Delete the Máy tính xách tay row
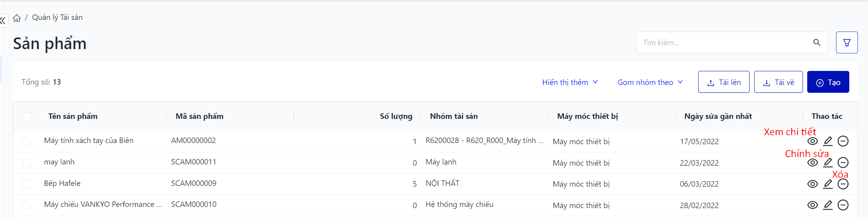The image size is (868, 219). point(843,141)
